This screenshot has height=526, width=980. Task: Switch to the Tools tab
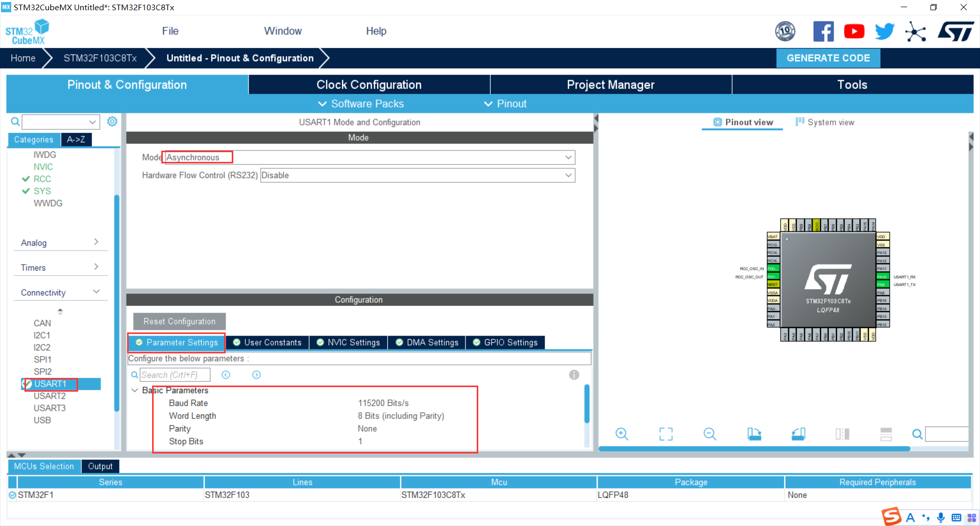(852, 85)
